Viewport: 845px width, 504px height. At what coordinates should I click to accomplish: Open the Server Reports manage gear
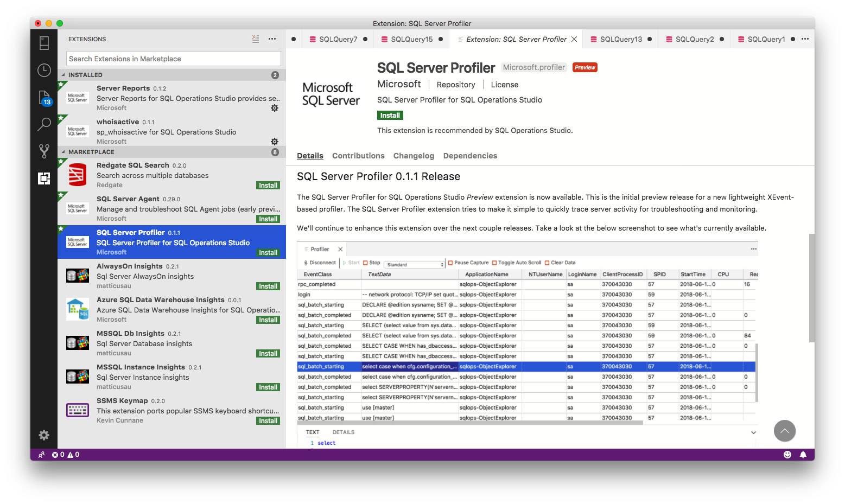coord(275,108)
